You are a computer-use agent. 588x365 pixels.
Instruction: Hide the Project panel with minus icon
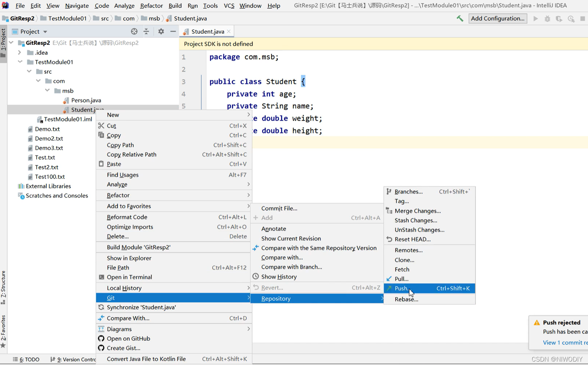(x=173, y=31)
